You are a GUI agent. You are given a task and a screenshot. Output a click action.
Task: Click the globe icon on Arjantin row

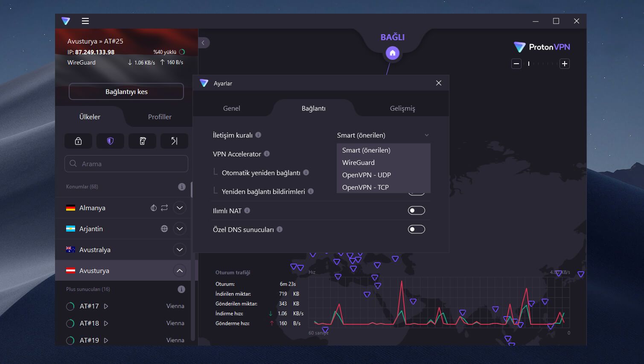[x=164, y=229]
